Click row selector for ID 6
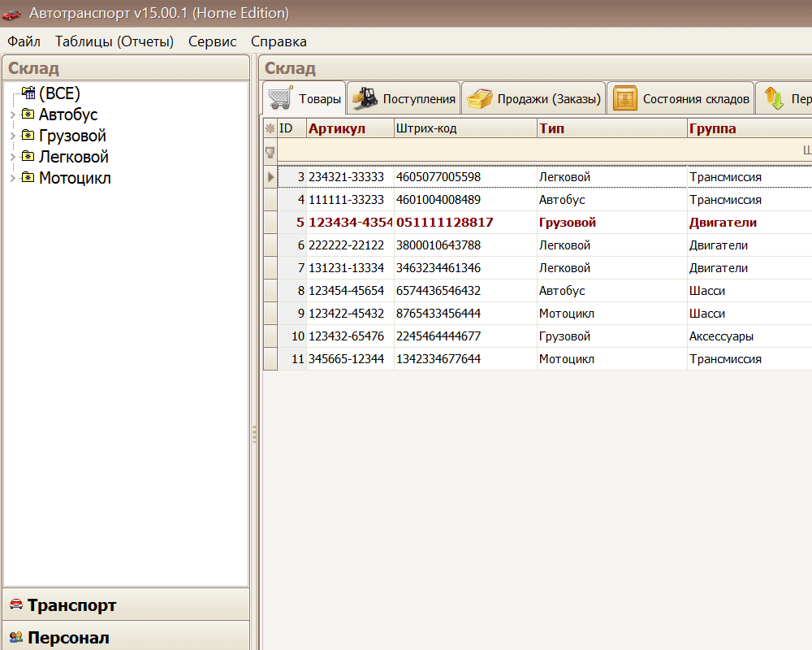812x650 pixels. 270,245
